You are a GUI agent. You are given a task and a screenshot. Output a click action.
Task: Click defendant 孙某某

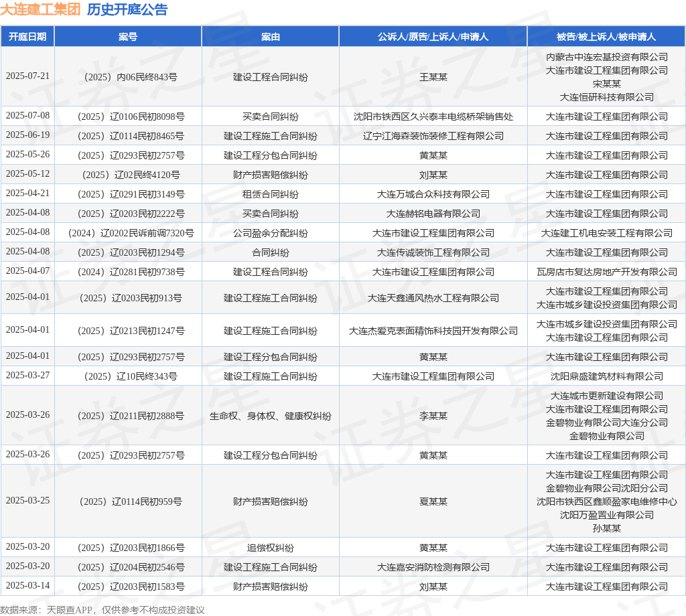606,528
